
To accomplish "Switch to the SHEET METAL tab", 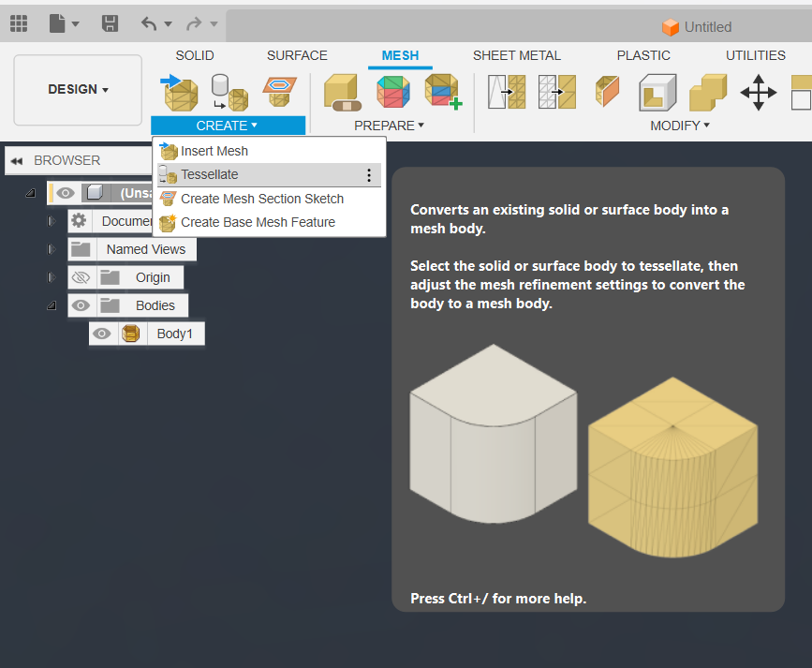I will [x=516, y=55].
